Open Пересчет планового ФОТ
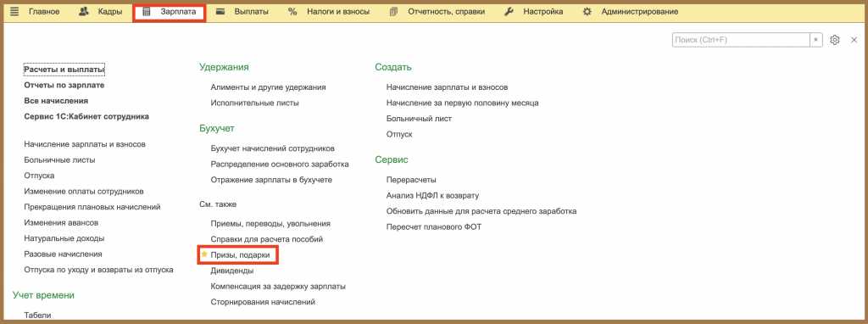Image resolution: width=868 pixels, height=324 pixels. (434, 226)
